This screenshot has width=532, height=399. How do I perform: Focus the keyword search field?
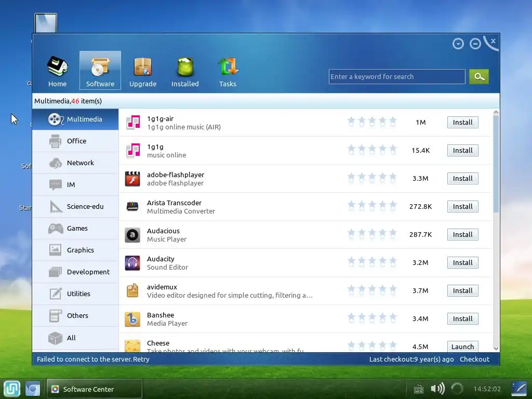397,77
